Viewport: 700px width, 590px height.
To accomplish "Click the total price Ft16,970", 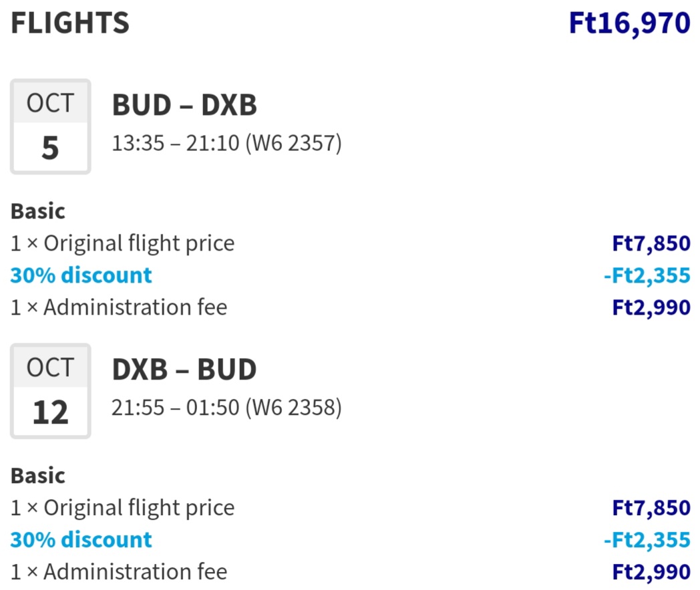I will (x=629, y=23).
